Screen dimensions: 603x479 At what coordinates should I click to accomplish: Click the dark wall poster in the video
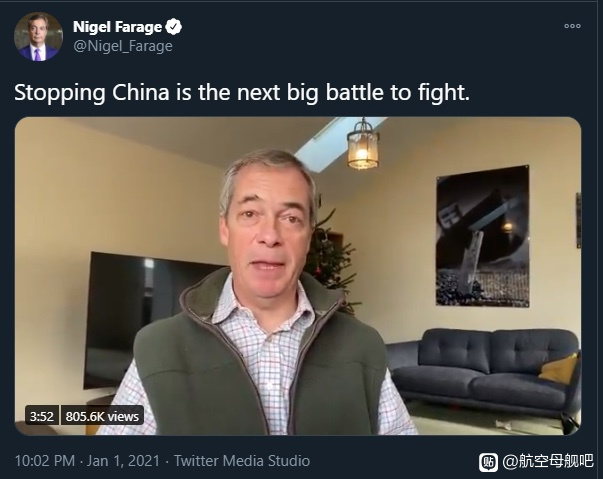click(483, 236)
